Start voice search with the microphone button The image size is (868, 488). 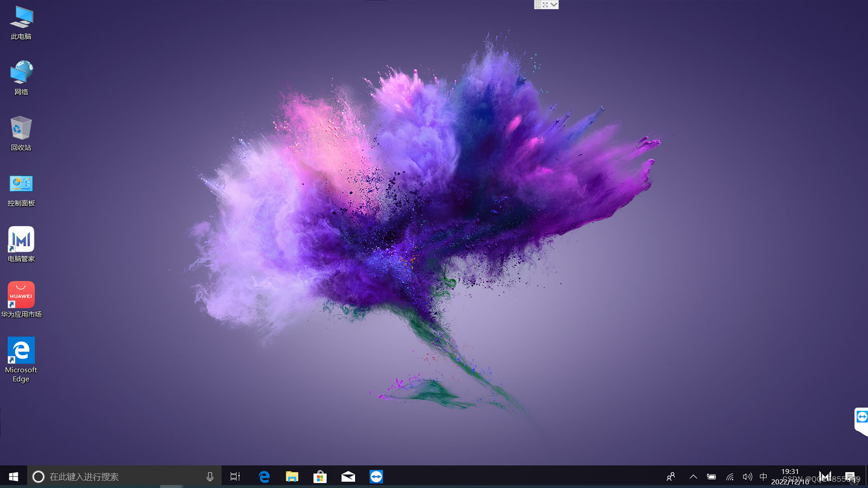click(209, 476)
